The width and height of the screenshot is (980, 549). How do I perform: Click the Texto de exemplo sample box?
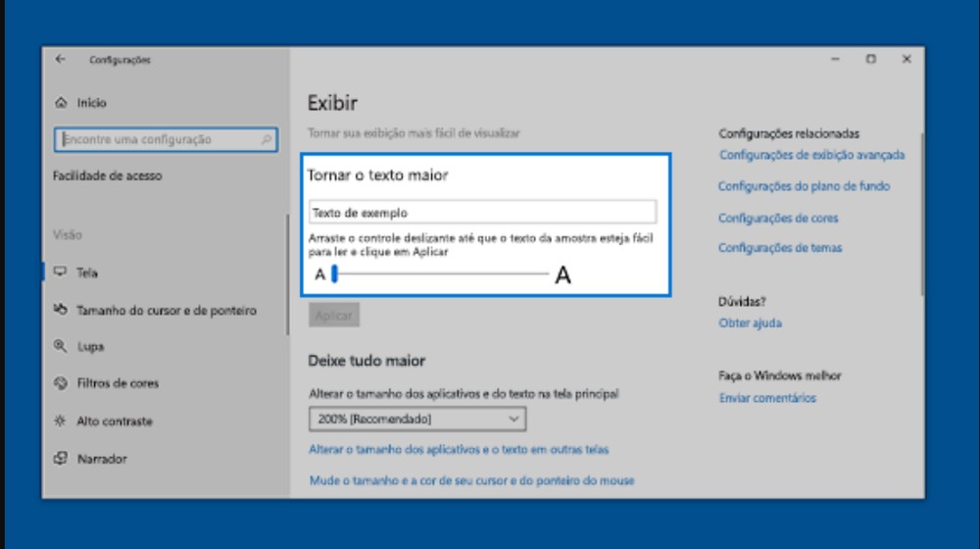[482, 213]
